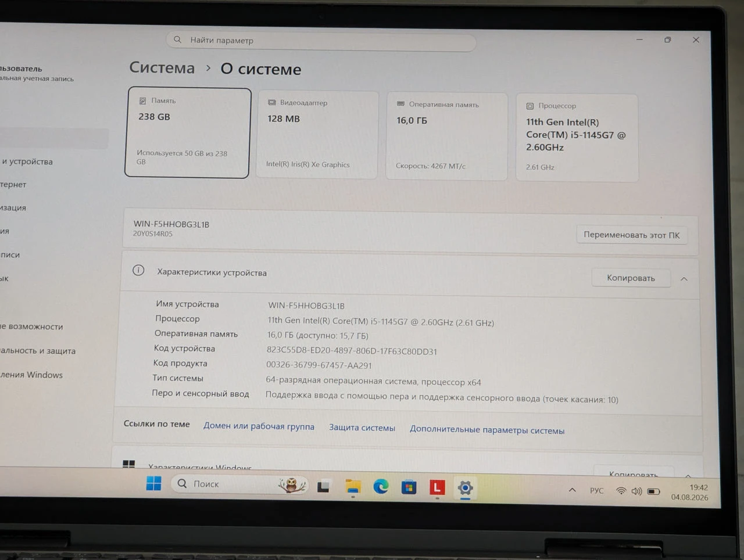Click the device name WIN-F5HHOBG3L1B value
The width and height of the screenshot is (744, 560).
[306, 306]
